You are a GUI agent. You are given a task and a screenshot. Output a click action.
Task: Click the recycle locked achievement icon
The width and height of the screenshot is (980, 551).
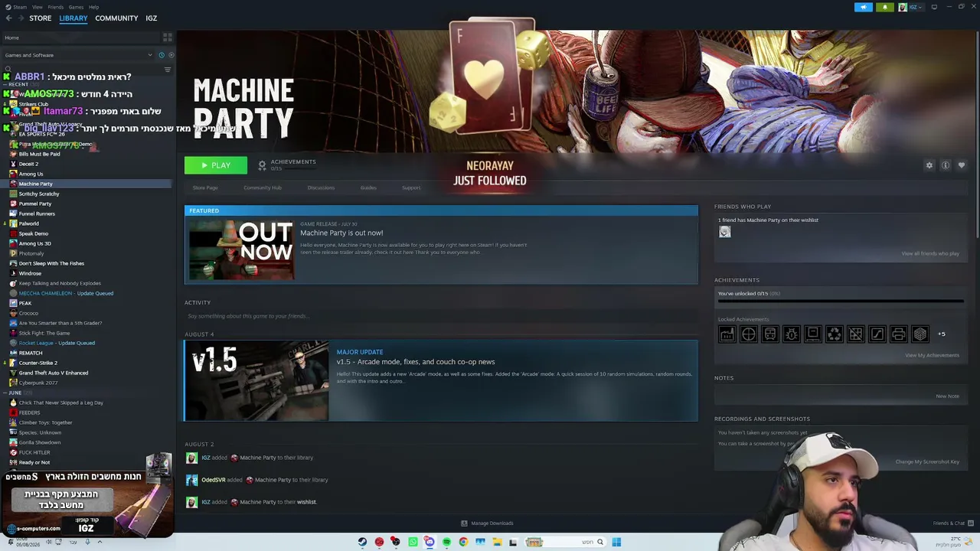coord(834,334)
